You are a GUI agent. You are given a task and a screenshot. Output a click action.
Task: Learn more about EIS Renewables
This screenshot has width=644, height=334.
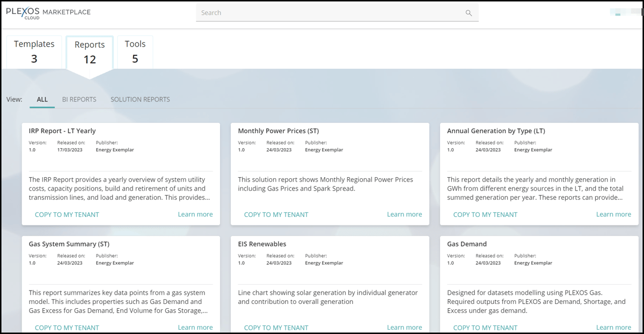[x=405, y=328]
